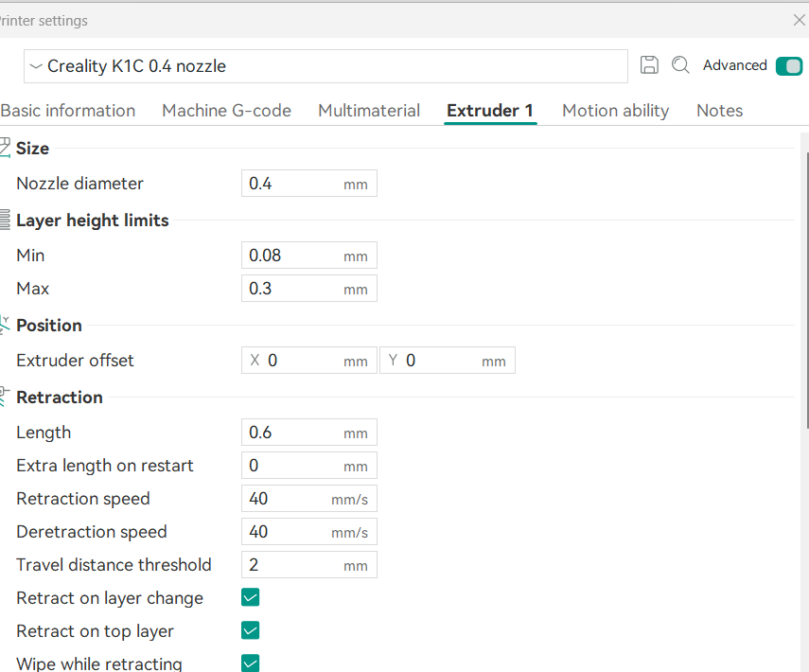Click the Layer height limits section icon
This screenshot has height=672, width=809.
[5, 220]
